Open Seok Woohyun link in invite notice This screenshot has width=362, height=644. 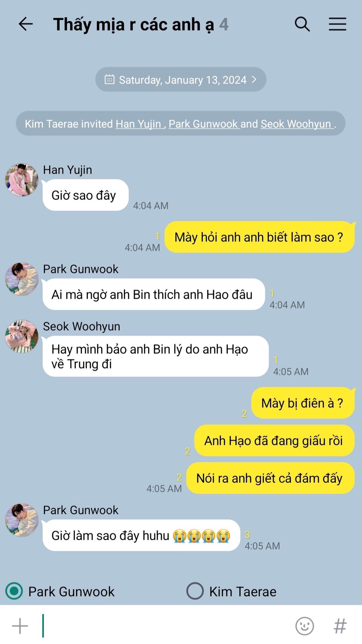(296, 124)
